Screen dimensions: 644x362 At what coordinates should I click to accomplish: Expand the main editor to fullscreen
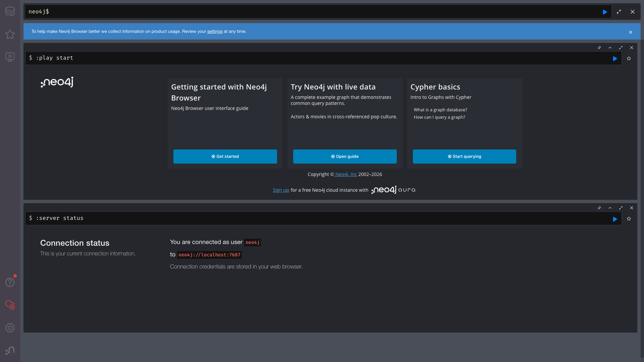point(619,12)
